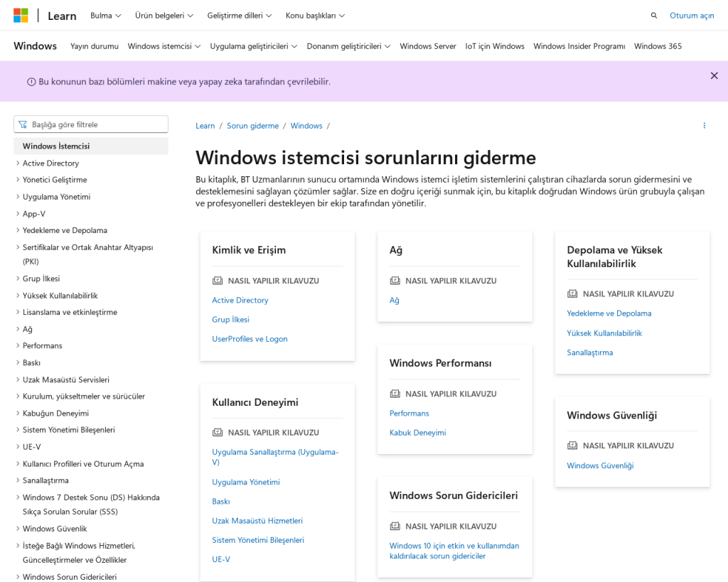The image size is (728, 582).
Task: Go to the Learn home link
Action: (62, 16)
